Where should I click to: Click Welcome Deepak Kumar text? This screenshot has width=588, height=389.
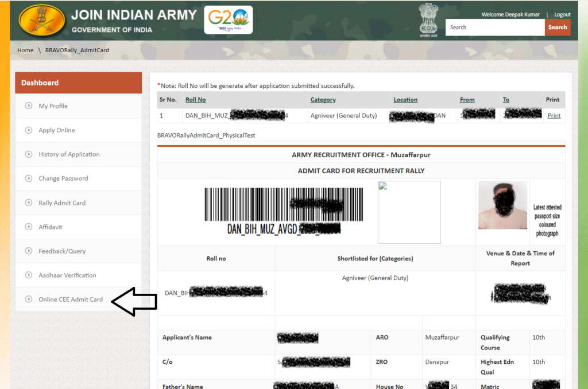[x=510, y=14]
